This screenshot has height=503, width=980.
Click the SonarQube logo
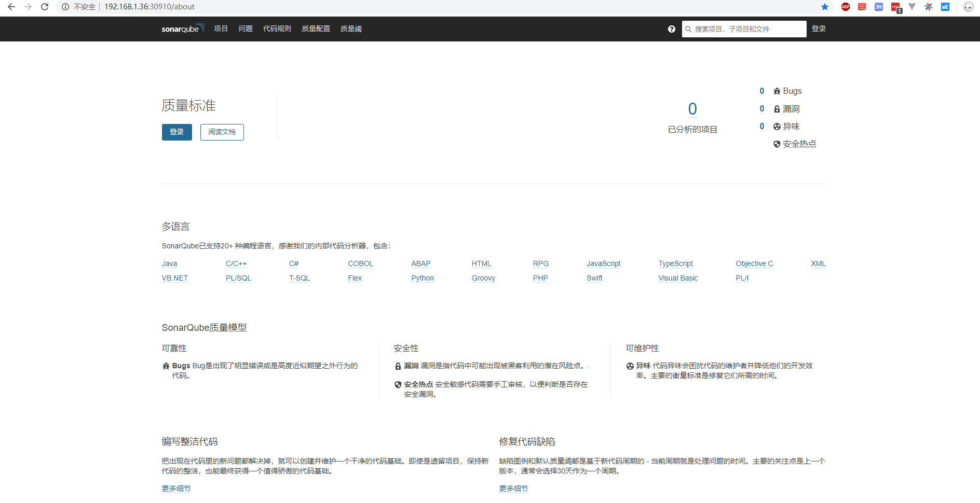click(183, 29)
